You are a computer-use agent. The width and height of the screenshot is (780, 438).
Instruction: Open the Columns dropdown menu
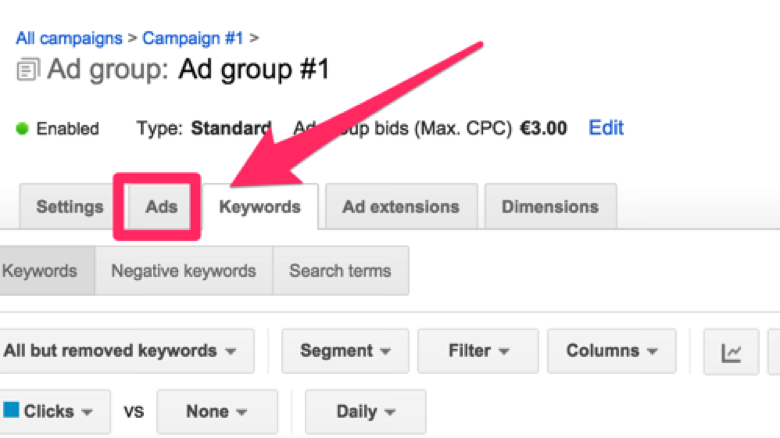pos(611,351)
